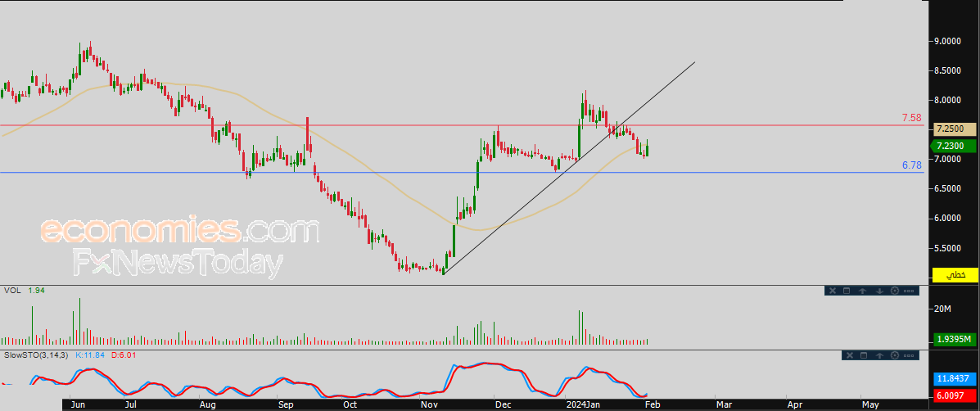The image size is (980, 411).
Task: Maximize the VOL indicator panel
Action: (847, 291)
